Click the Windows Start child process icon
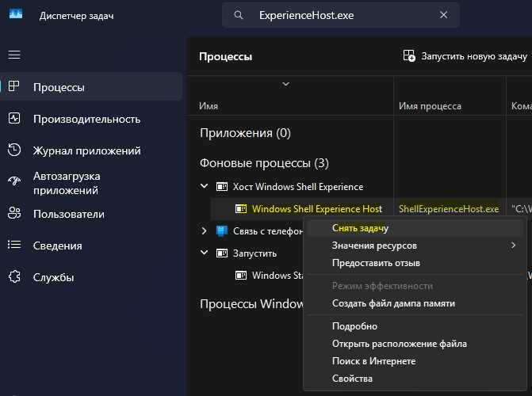Viewport: 532px width, 396px height. pyautogui.click(x=241, y=276)
